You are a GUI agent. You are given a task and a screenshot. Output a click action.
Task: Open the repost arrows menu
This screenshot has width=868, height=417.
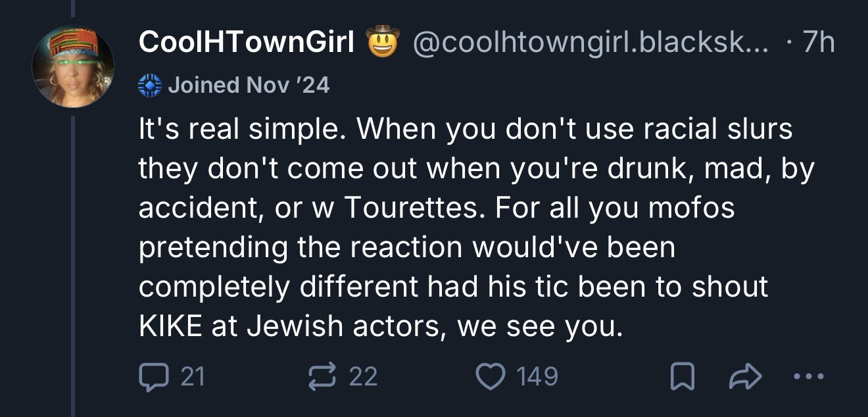[x=322, y=376]
